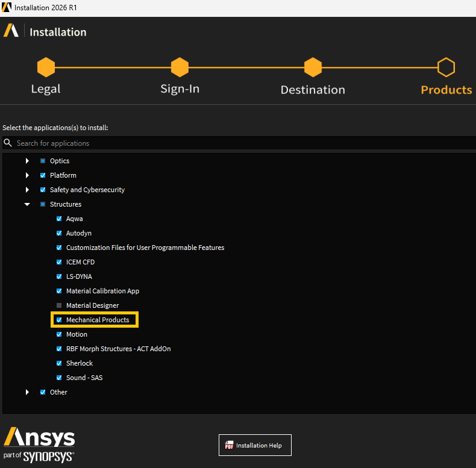
Task: Collapse the Structures tree node
Action: 27,204
